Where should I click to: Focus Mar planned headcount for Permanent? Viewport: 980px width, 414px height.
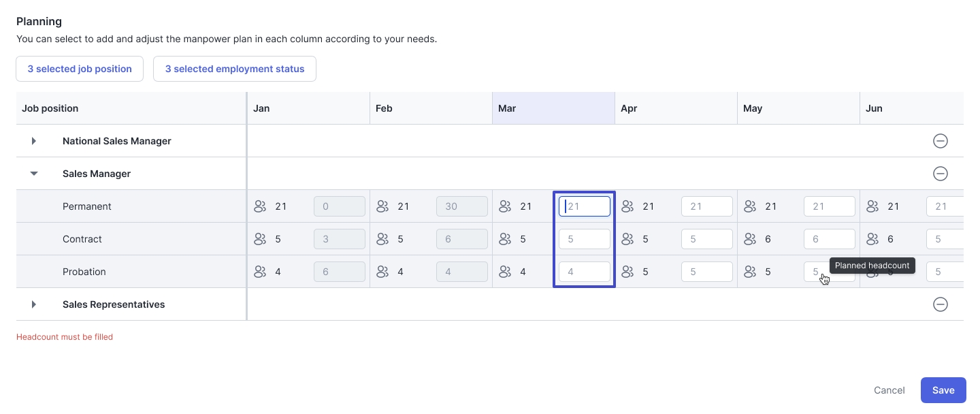coord(585,206)
